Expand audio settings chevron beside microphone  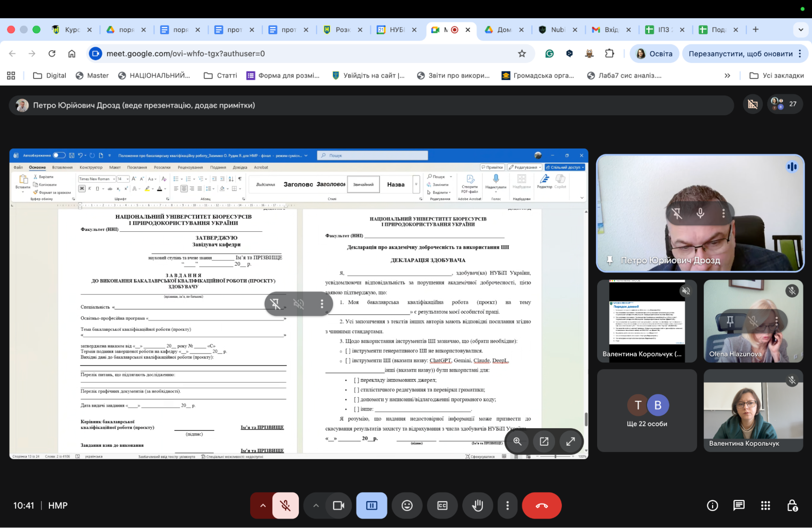[263, 505]
